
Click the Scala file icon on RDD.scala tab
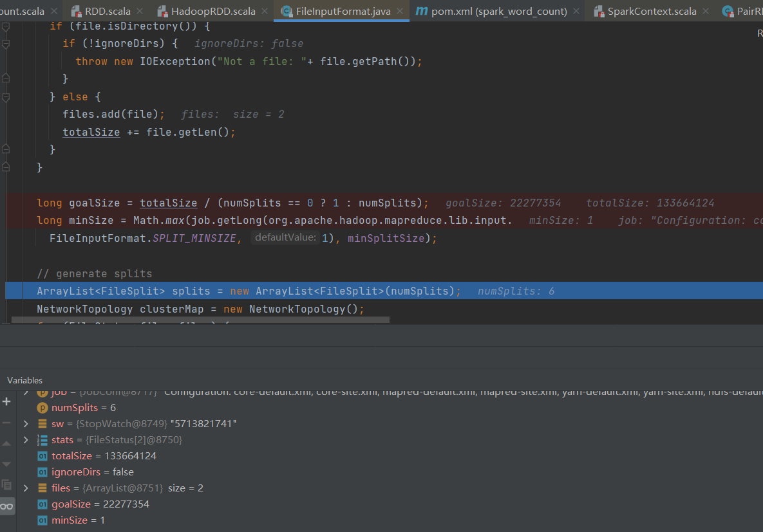coord(76,11)
